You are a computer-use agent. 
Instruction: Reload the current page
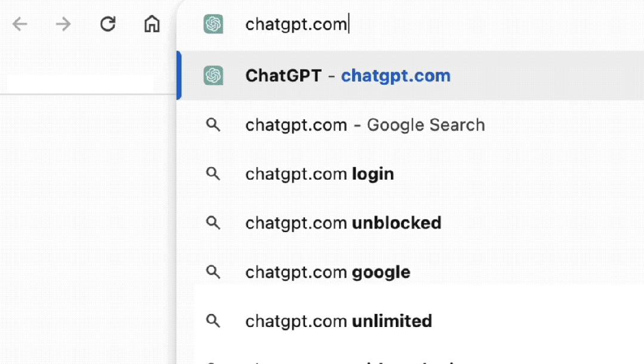pyautogui.click(x=107, y=24)
